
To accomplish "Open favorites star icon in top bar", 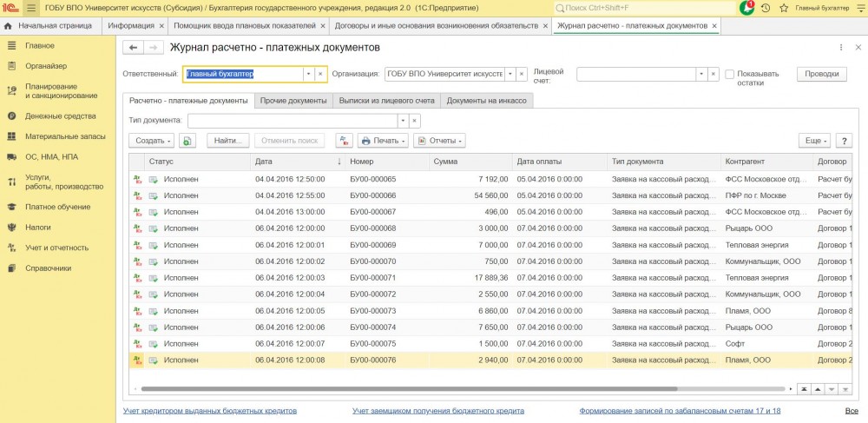I will (784, 8).
